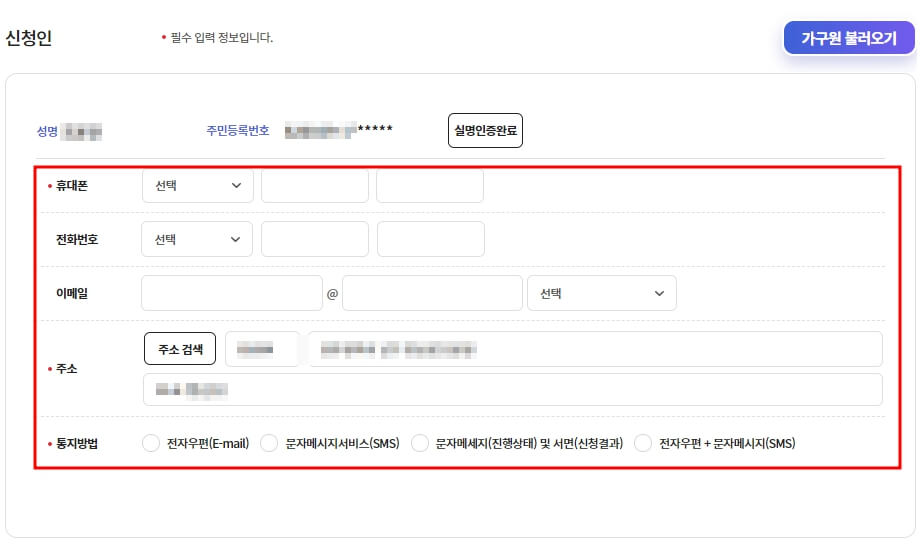The height and width of the screenshot is (552, 923).
Task: Open the 이메일 domain 선택 dropdown
Action: (602, 293)
